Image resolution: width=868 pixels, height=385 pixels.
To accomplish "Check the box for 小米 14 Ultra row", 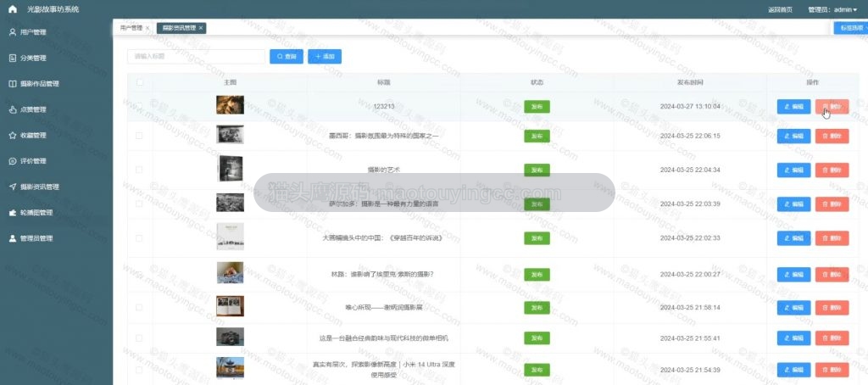I will (x=139, y=370).
